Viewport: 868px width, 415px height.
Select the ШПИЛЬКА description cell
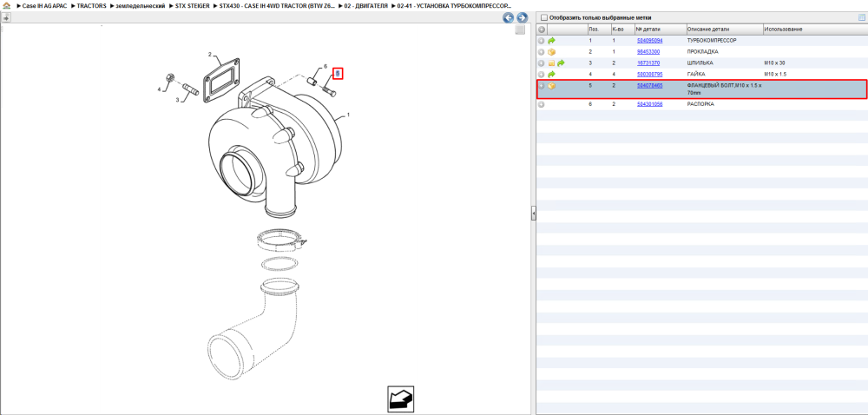pos(700,63)
